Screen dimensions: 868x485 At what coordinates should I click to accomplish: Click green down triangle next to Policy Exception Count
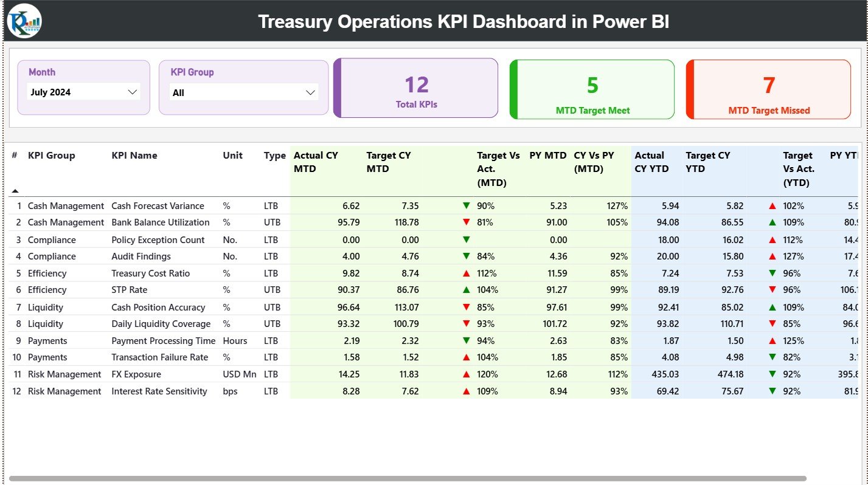tap(466, 239)
